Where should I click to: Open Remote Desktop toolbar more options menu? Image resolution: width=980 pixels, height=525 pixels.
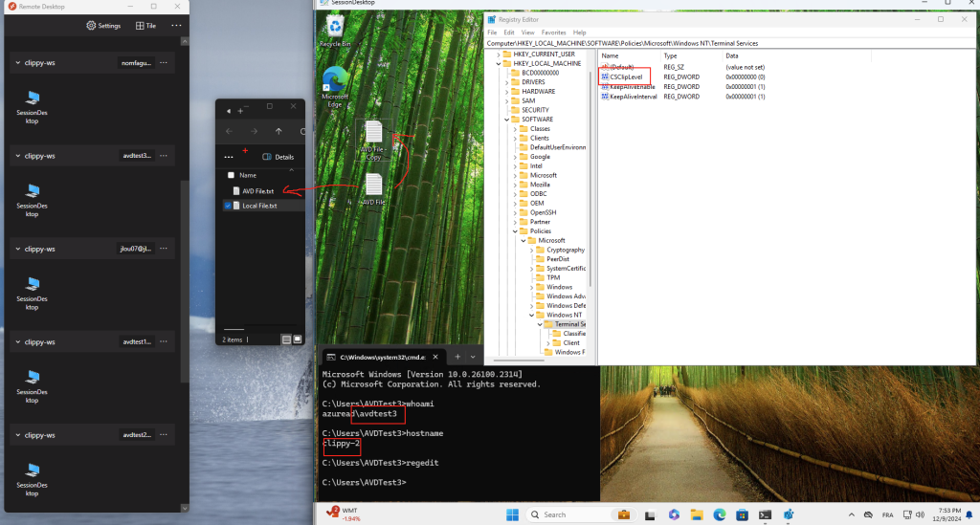pos(176,26)
